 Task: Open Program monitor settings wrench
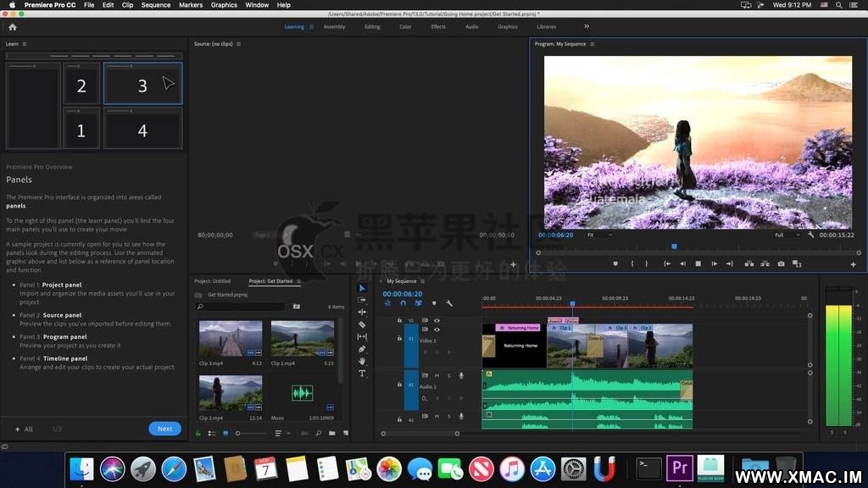pos(811,236)
